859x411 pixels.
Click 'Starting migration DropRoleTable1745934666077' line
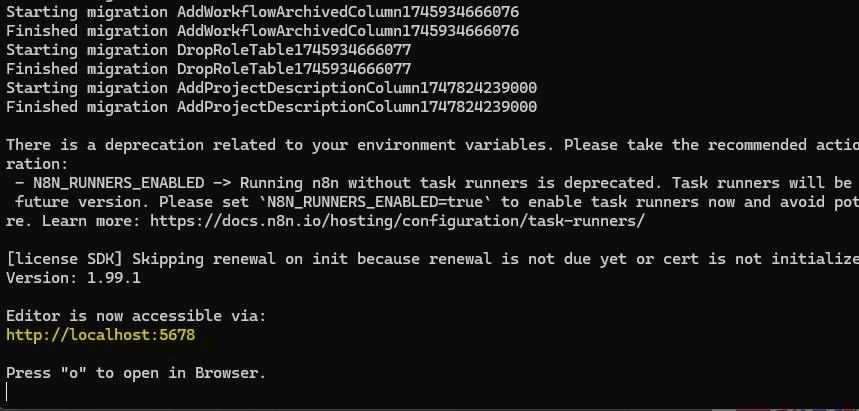tap(208, 50)
